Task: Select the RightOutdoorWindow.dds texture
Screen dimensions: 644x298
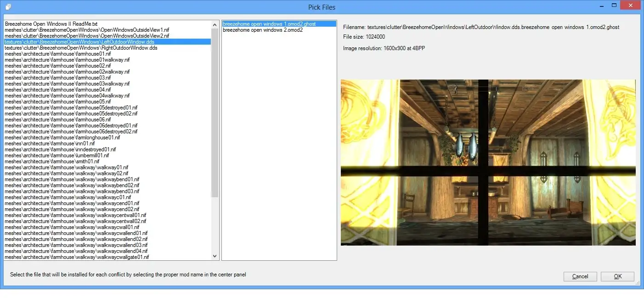Action: pos(81,48)
